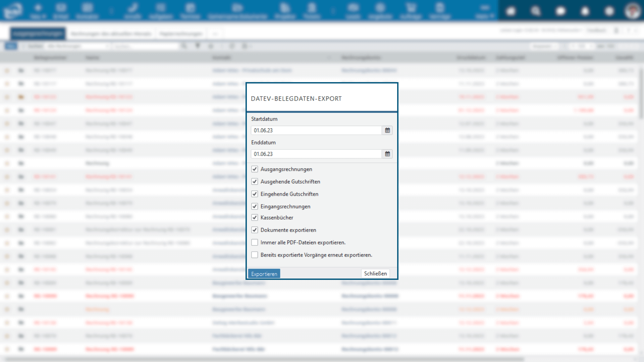Viewport: 644px width, 362px height.
Task: Open the Startdatum calendar picker
Action: (x=387, y=130)
